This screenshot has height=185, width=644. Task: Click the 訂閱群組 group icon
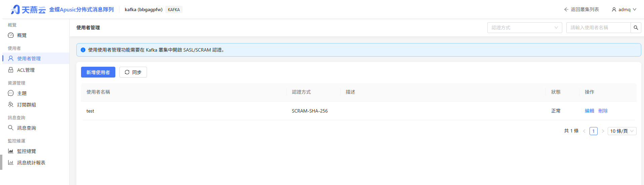pyautogui.click(x=11, y=104)
